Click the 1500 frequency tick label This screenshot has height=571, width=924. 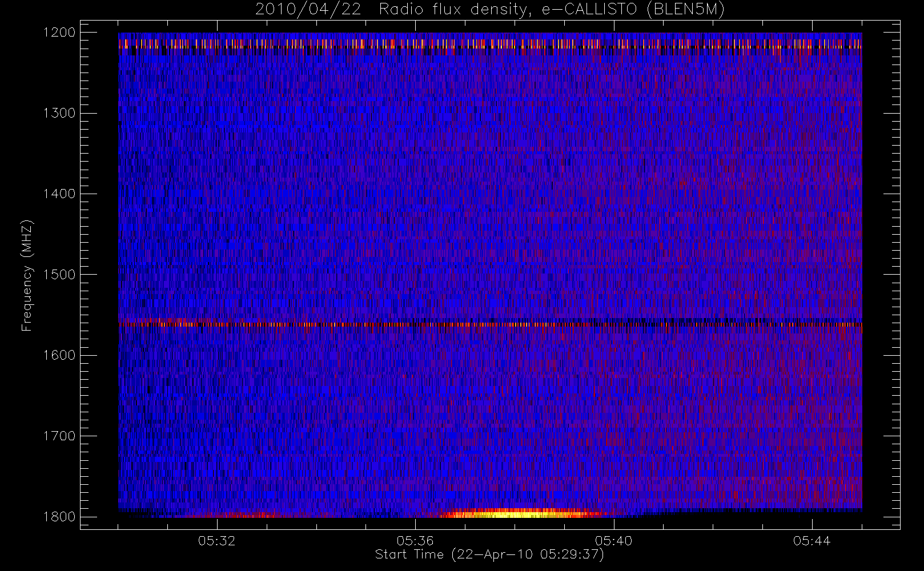[59, 275]
